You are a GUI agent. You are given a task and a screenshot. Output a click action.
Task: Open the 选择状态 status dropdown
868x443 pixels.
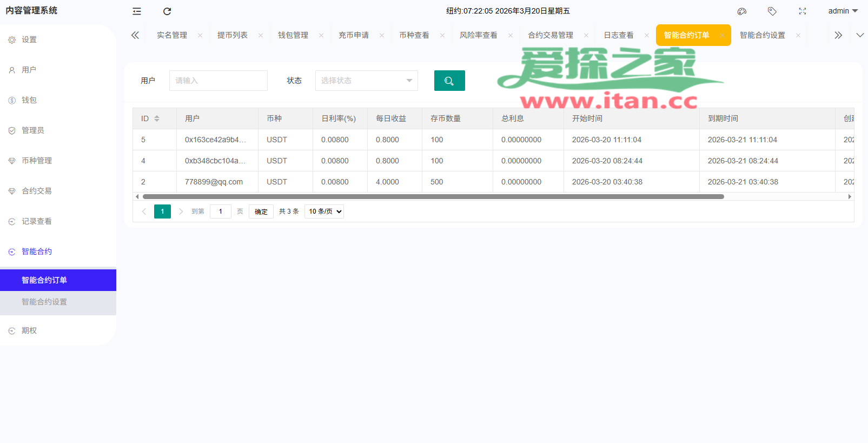pyautogui.click(x=366, y=81)
